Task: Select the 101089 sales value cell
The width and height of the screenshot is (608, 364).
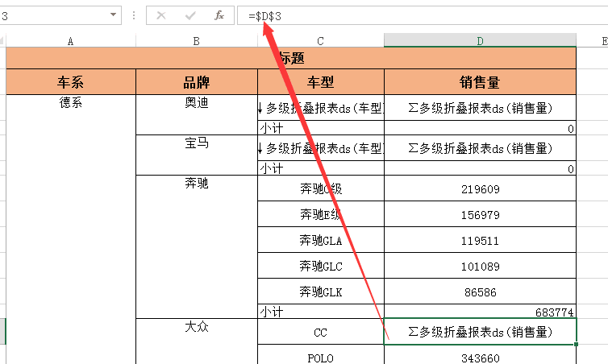Action: click(x=480, y=266)
